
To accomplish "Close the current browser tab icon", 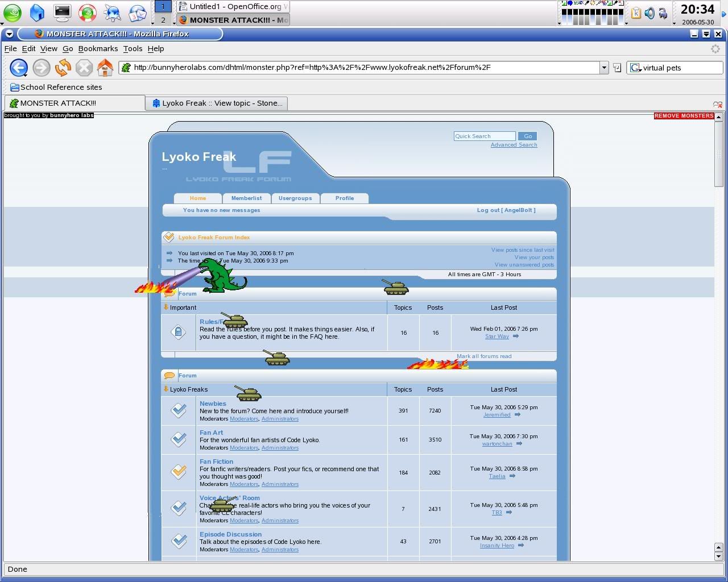I will 717,104.
